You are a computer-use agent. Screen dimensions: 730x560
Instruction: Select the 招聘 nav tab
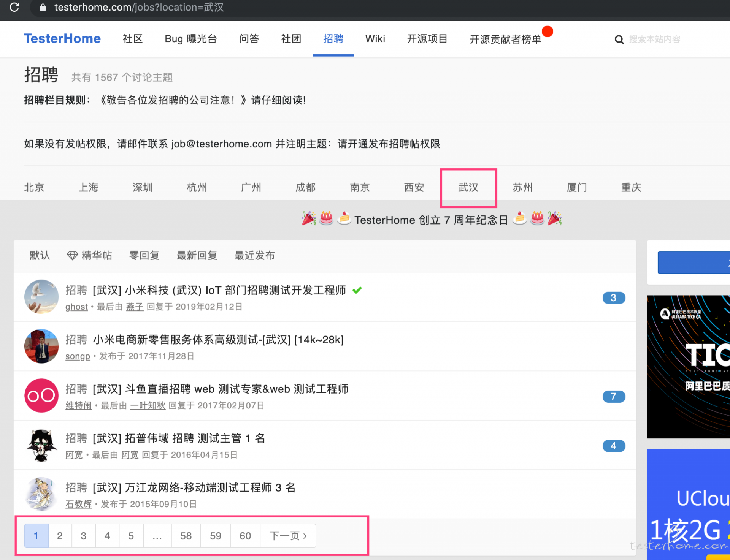pyautogui.click(x=333, y=39)
